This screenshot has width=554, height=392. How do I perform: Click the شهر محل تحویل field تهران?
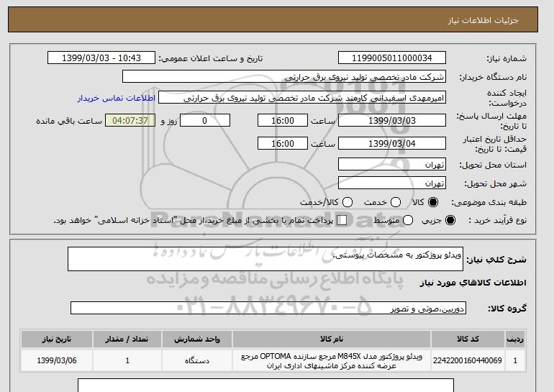[x=392, y=183]
